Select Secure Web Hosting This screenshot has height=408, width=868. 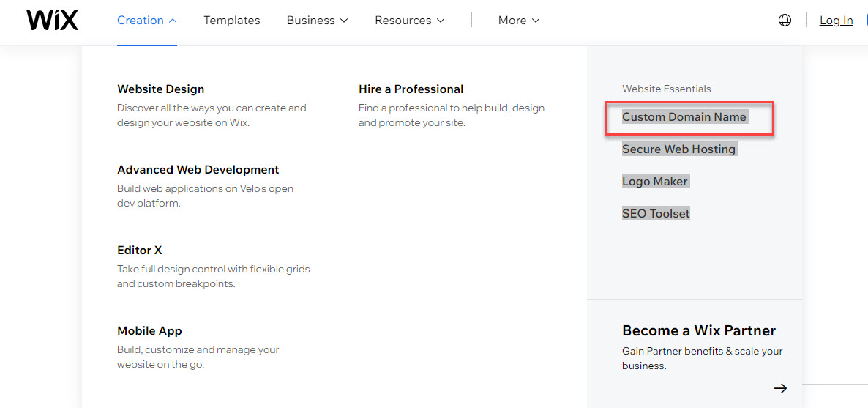(678, 149)
